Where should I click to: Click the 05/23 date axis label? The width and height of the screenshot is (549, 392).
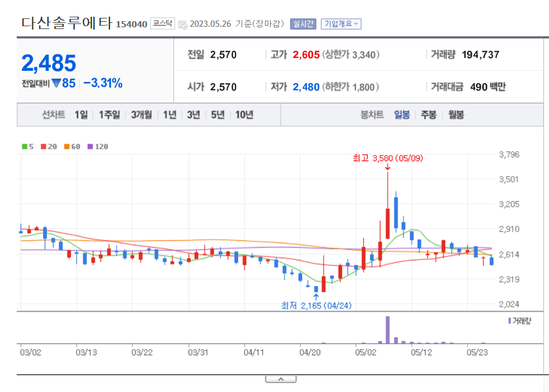click(477, 352)
